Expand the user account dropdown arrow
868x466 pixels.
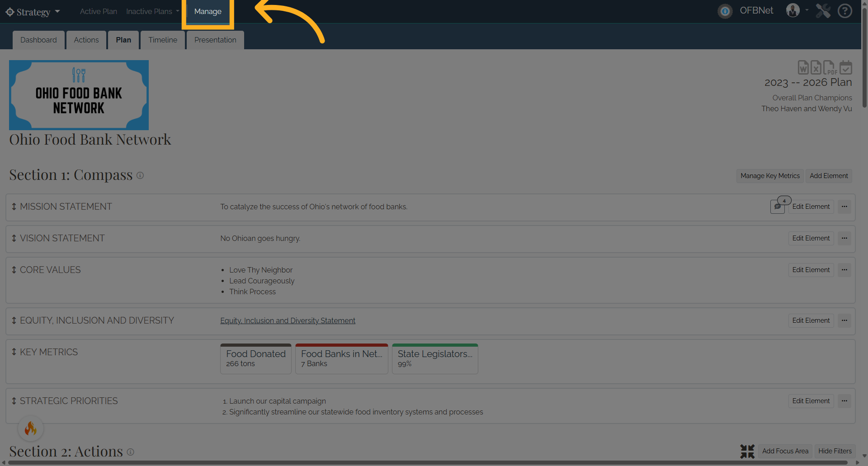pos(807,10)
